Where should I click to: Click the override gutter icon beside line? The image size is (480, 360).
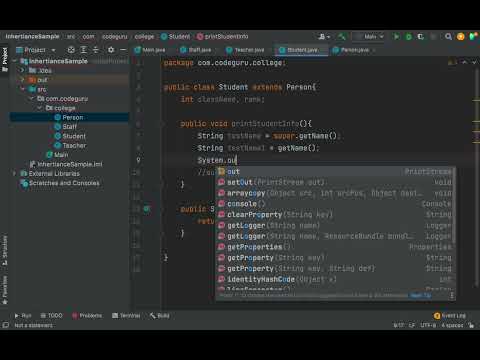pyautogui.click(x=146, y=209)
